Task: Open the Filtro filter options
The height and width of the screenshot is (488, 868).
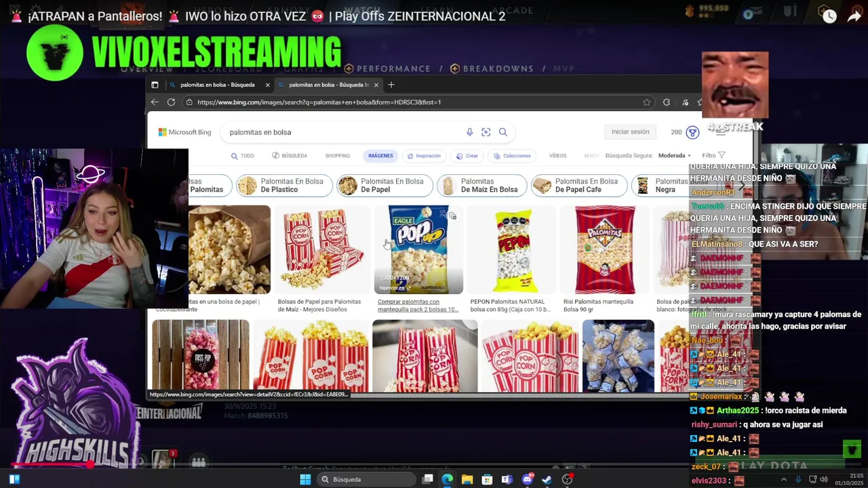Action: pyautogui.click(x=713, y=156)
